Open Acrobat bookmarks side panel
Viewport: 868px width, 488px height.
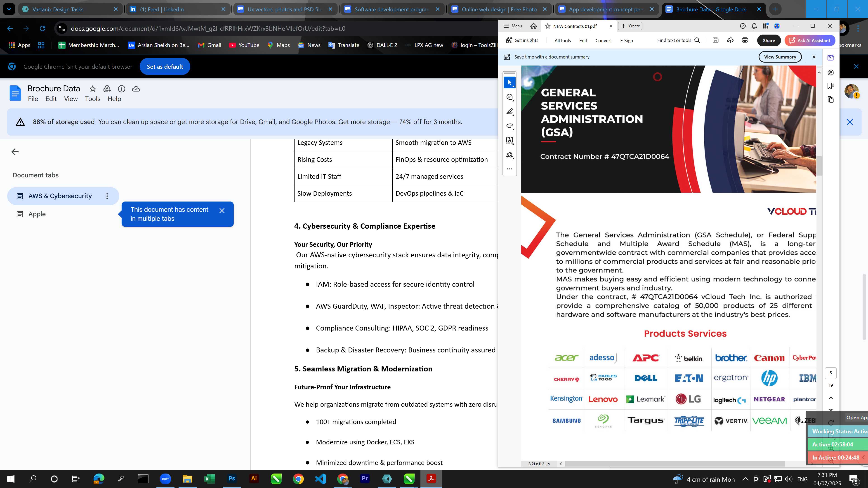click(x=831, y=86)
